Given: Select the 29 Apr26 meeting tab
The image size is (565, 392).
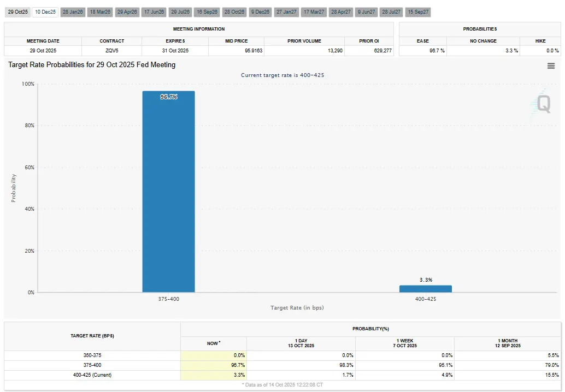Looking at the screenshot, I should [x=127, y=12].
